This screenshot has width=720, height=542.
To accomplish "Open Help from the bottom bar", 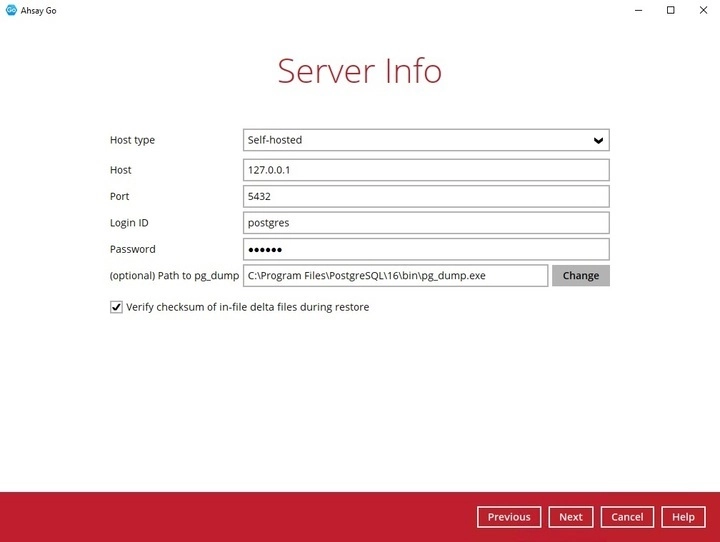I will [683, 517].
